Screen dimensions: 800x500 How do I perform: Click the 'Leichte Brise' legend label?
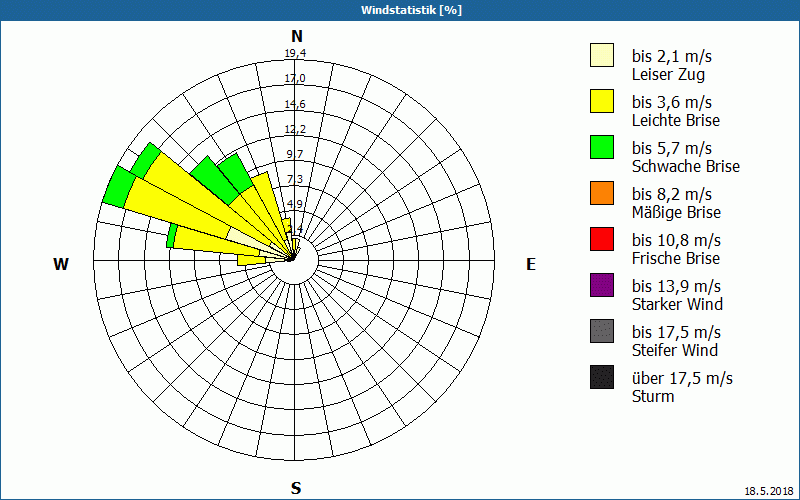[x=676, y=120]
